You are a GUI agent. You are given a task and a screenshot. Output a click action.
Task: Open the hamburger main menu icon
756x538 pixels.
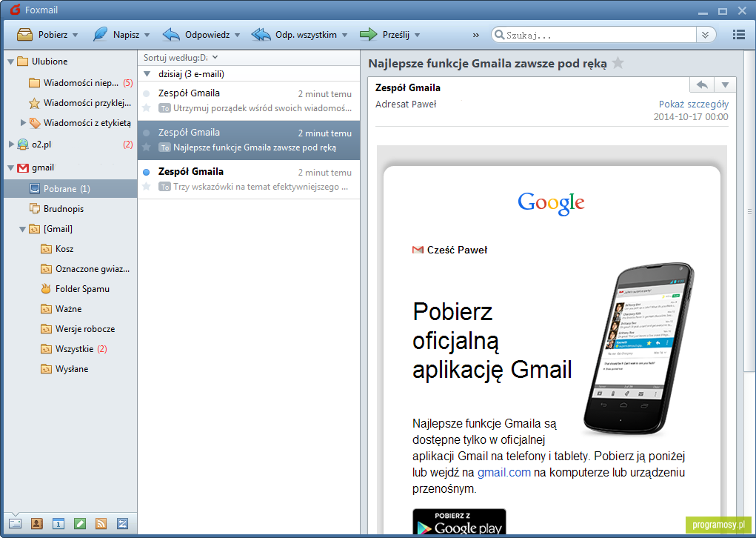[739, 35]
